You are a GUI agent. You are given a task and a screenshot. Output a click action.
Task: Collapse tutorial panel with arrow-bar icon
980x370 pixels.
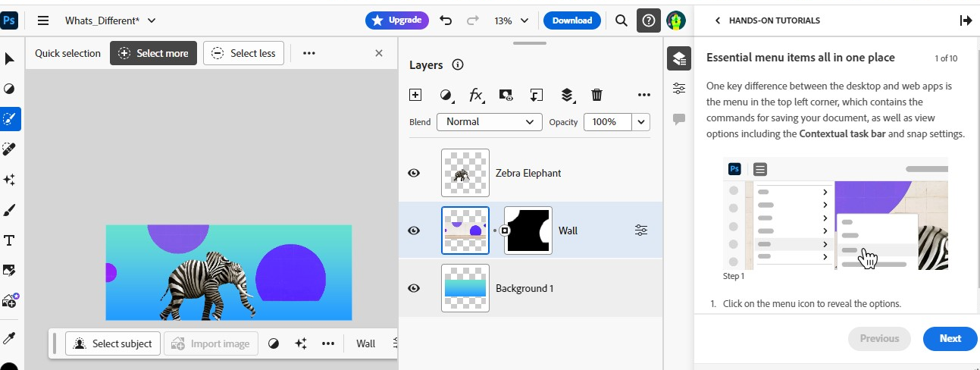(966, 20)
